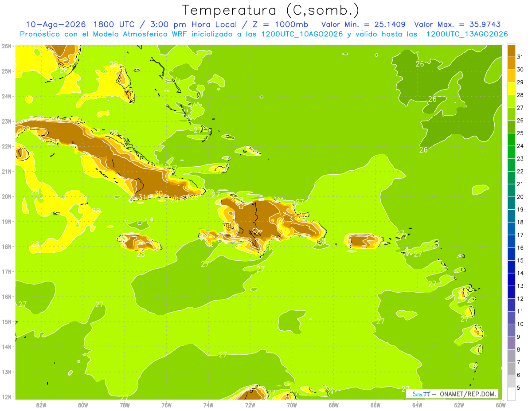
Task: Click the legend value 16
Action: 520,247
